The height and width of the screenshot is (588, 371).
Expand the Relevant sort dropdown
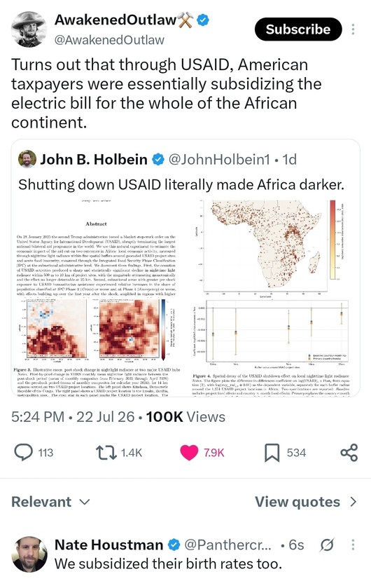50,502
